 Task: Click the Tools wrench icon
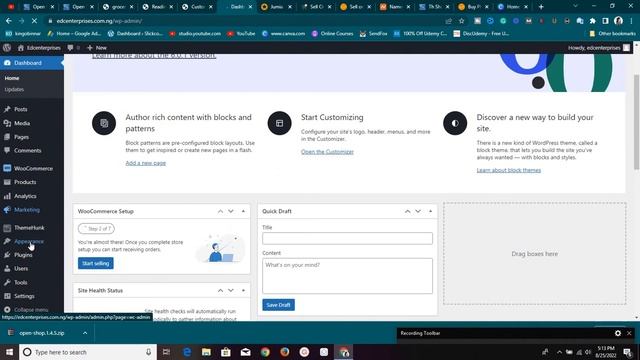(x=7, y=282)
